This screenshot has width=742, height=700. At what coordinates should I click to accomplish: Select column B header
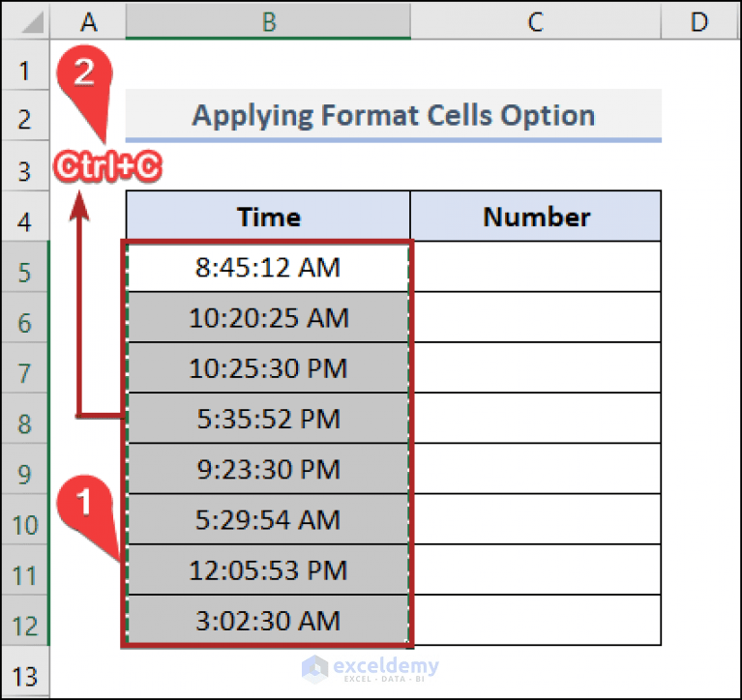point(268,21)
